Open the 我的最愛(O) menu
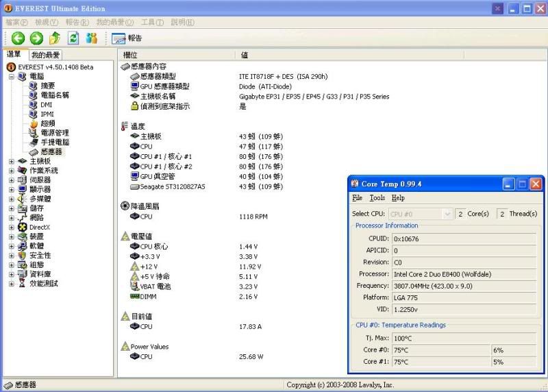The image size is (548, 392). coord(115,23)
